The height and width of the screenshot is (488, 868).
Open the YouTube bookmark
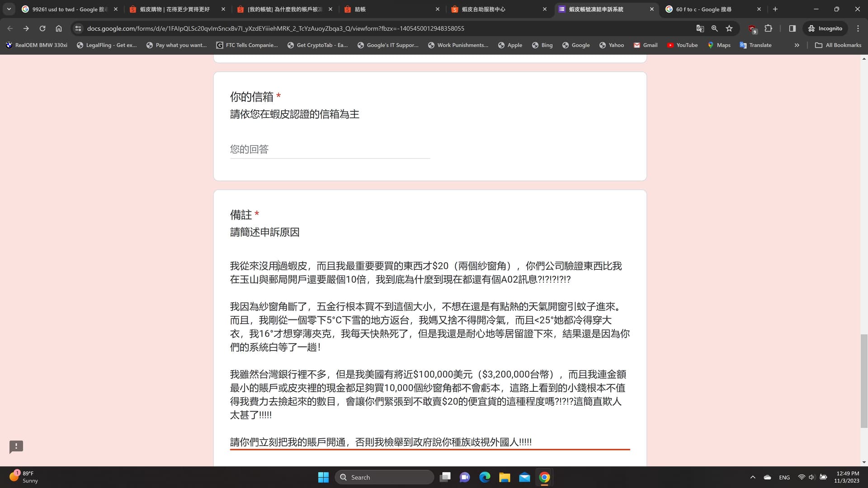682,45
